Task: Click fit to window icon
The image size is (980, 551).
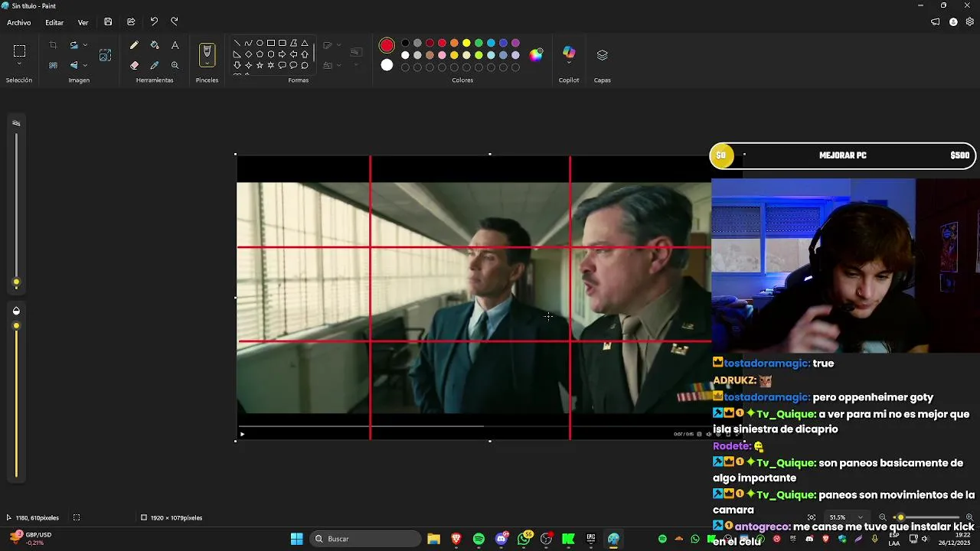Action: click(x=812, y=517)
